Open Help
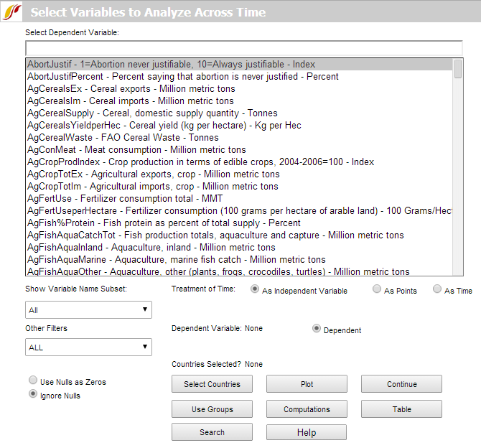The height and width of the screenshot is (448, 481). click(307, 432)
